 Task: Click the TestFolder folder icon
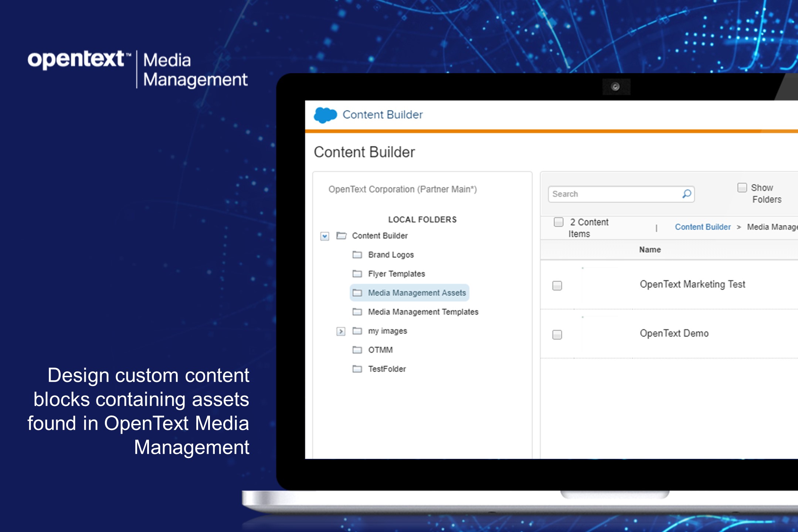point(357,369)
